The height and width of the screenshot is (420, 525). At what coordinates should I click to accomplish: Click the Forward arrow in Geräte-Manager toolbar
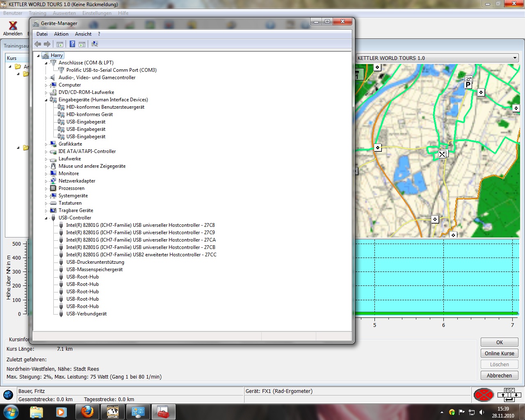[x=47, y=44]
